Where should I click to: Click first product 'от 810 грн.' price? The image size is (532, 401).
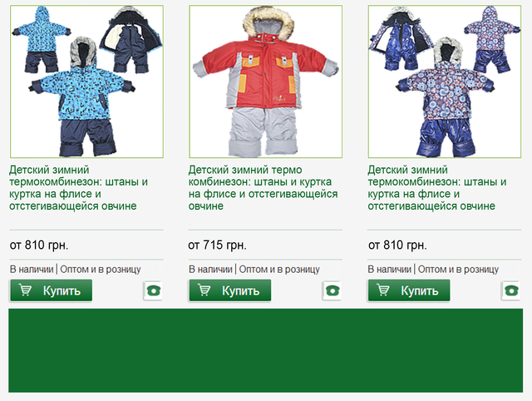pyautogui.click(x=39, y=245)
